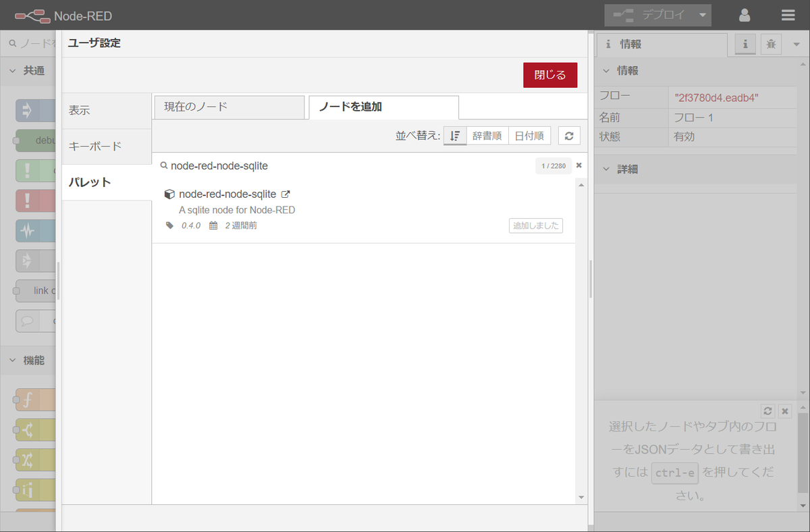Select the キーボード settings tab
Image resolution: width=810 pixels, height=532 pixels.
[x=107, y=147]
